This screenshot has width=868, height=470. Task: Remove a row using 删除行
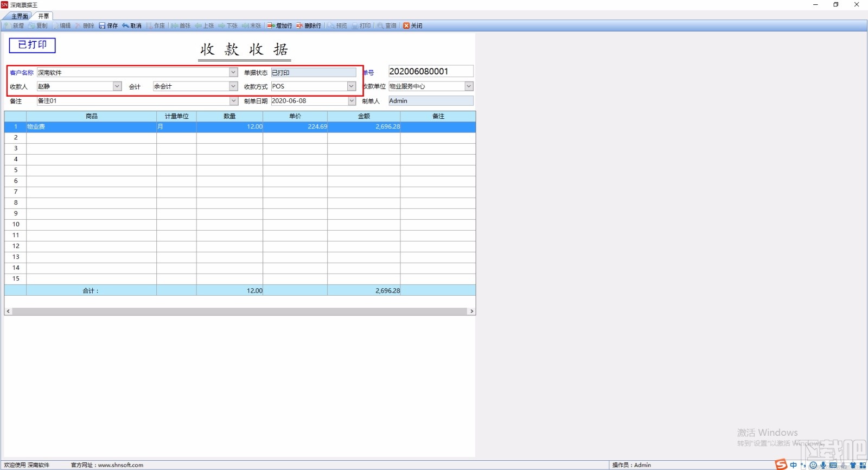coord(309,26)
